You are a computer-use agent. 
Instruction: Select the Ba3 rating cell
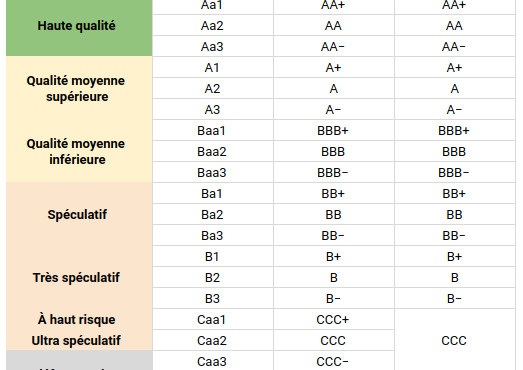tap(213, 236)
